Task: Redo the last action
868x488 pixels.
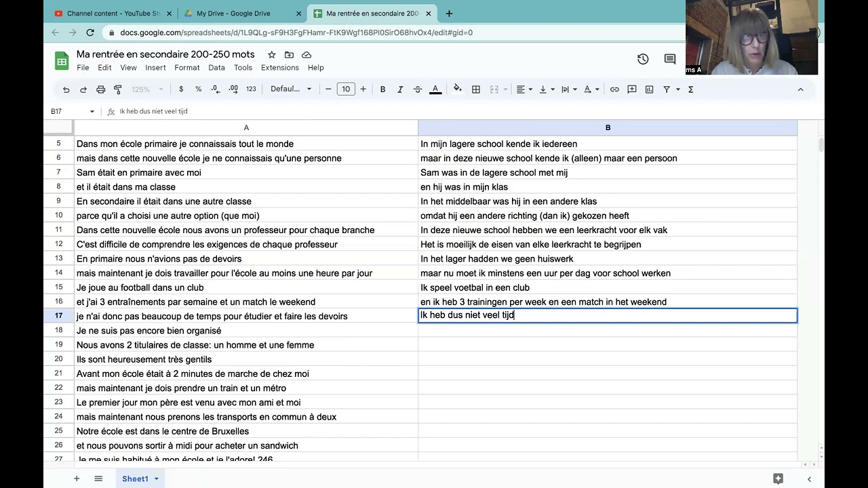Action: [83, 89]
